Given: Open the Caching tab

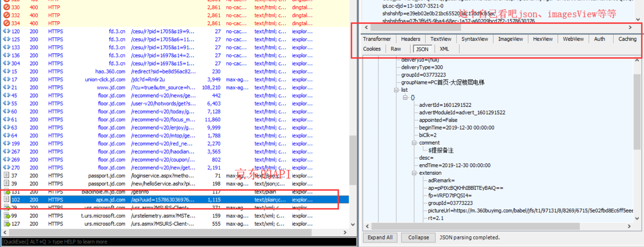Looking at the screenshot, I should click(627, 39).
